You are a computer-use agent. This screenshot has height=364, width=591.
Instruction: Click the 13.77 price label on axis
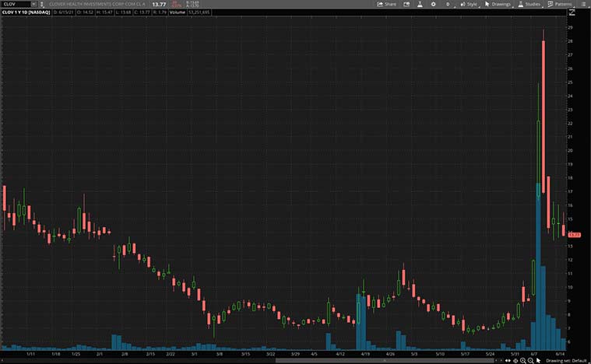pos(575,234)
